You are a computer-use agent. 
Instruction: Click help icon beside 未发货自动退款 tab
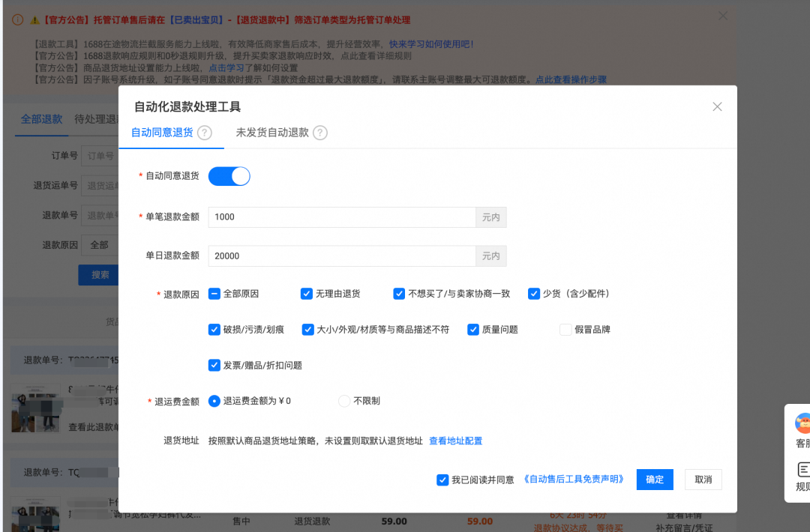pyautogui.click(x=320, y=133)
